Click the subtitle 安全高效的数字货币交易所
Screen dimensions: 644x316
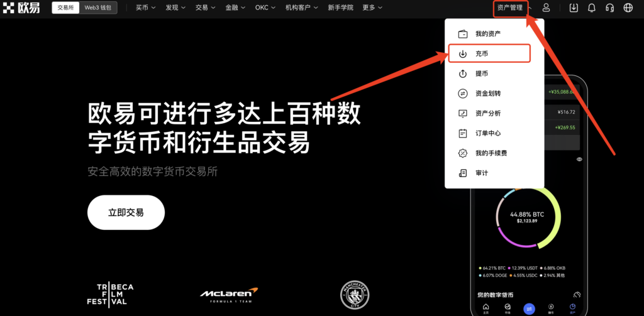pyautogui.click(x=152, y=172)
